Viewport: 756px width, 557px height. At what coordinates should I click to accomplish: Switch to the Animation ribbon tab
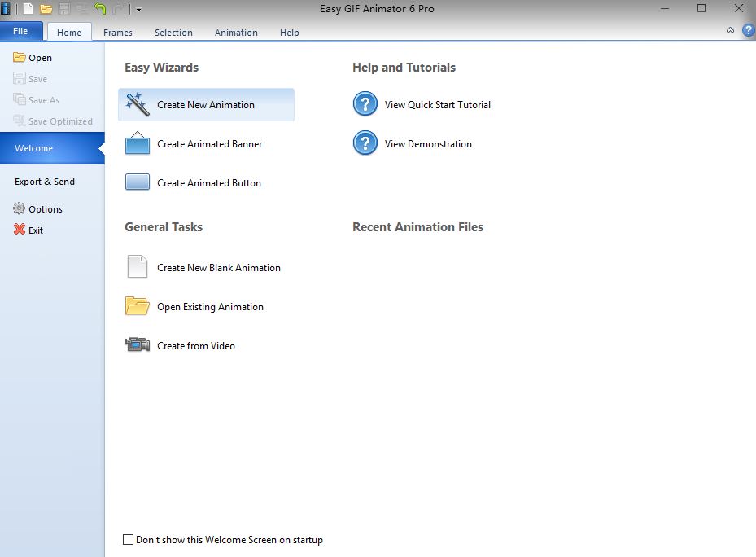(x=236, y=33)
